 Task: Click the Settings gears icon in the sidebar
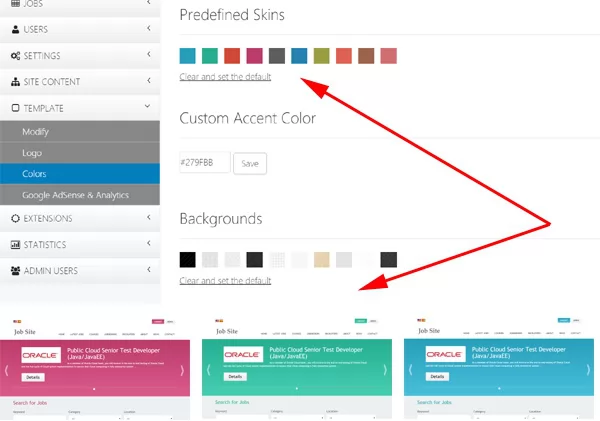coord(15,55)
